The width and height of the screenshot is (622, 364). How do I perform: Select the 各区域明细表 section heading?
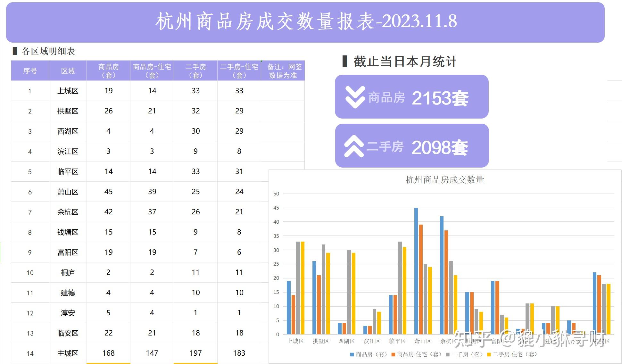click(48, 51)
